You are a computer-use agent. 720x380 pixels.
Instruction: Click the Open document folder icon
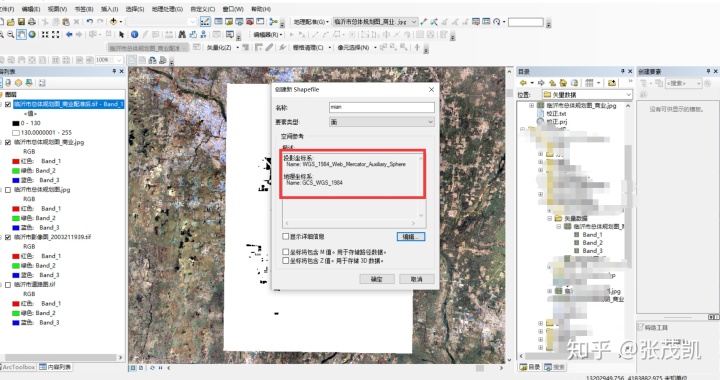11,22
